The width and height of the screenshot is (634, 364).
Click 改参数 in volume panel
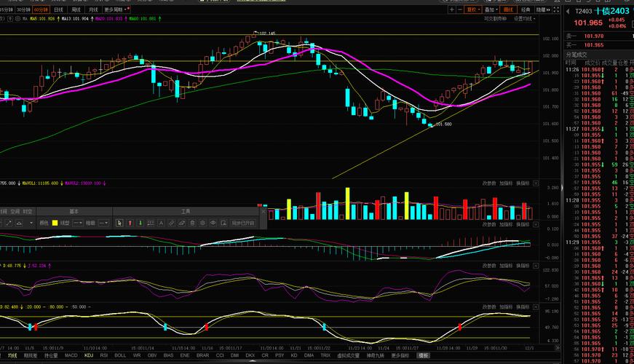[489, 183]
